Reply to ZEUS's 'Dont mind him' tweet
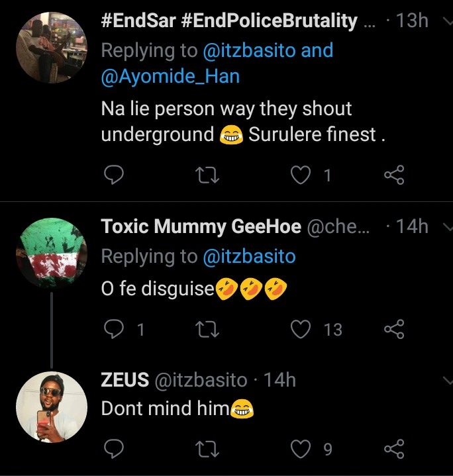 click(x=115, y=450)
